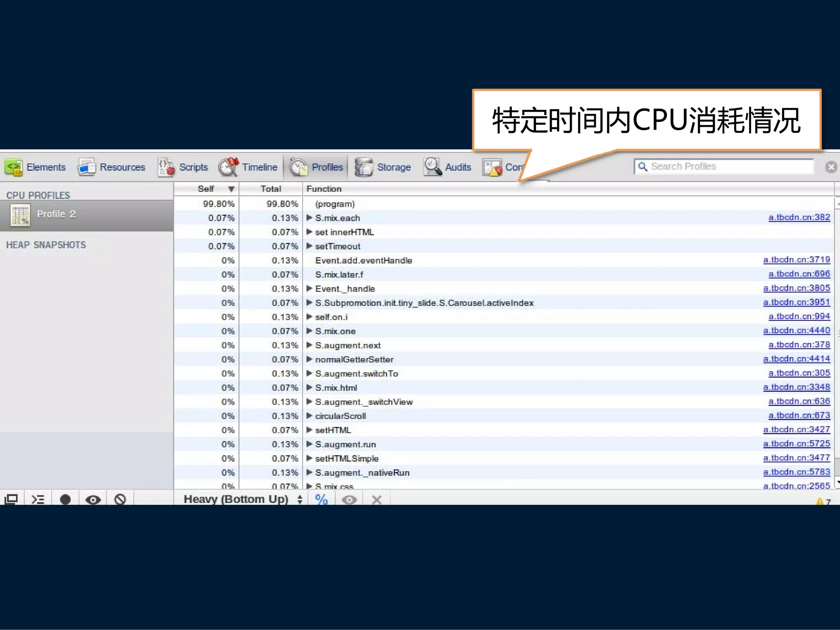Open the Elements panel icon
The height and width of the screenshot is (630, 840).
14,167
